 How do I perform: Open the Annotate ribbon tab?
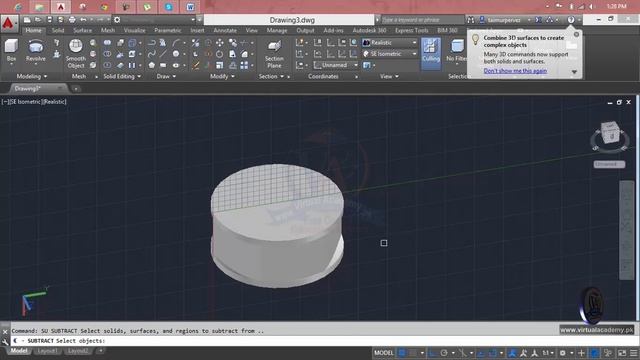point(225,31)
